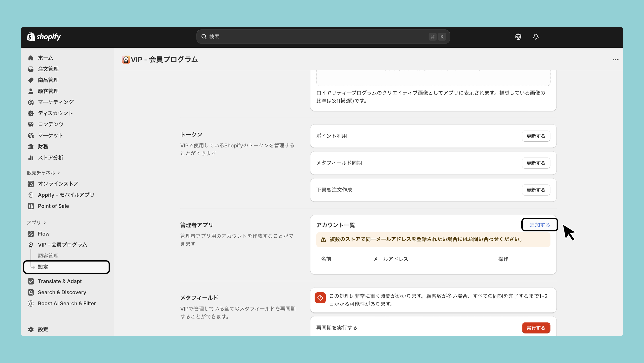
Task: Click the ホーム home icon in sidebar
Action: tap(31, 58)
